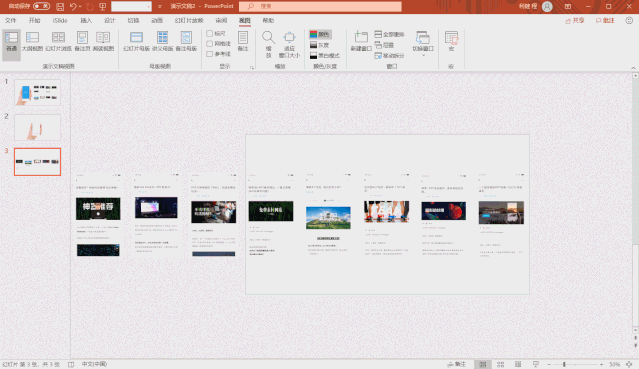Open Slide Sorter (幻灯片浏览) view
639x369 pixels.
[x=58, y=42]
